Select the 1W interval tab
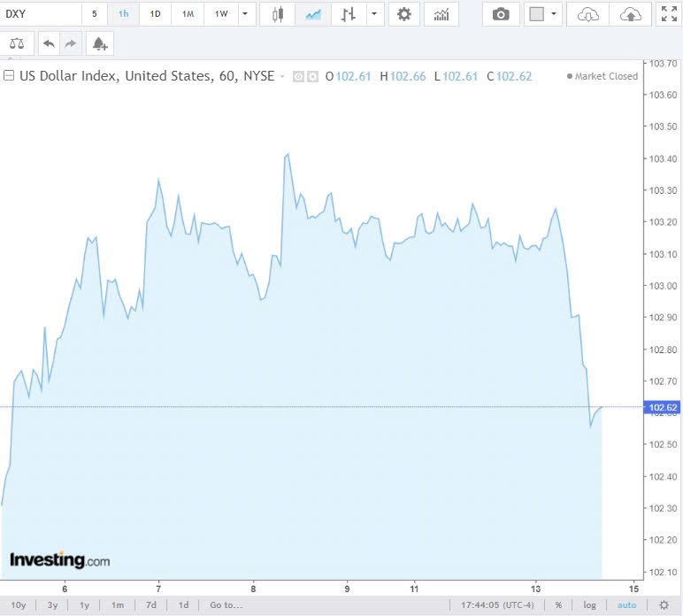 tap(220, 14)
